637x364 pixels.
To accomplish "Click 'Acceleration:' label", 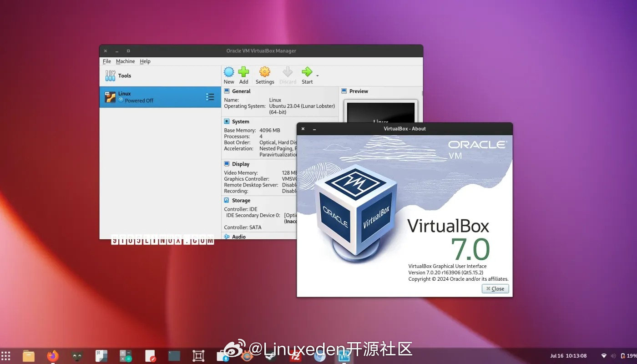I will (238, 148).
